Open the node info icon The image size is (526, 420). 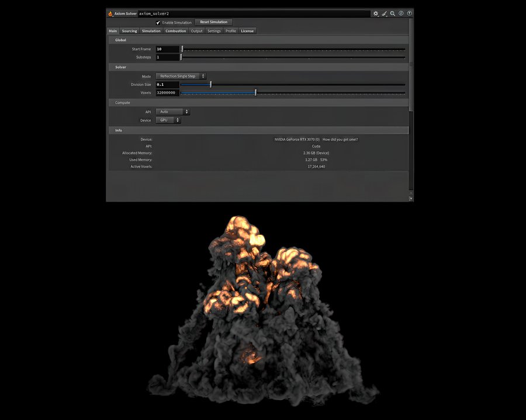(x=401, y=13)
